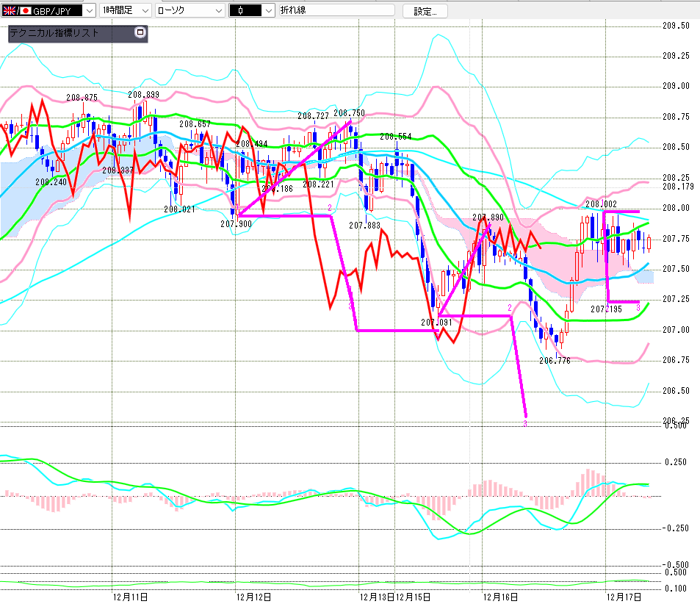The height and width of the screenshot is (604, 700).
Task: Expand the 1時間足 timeframe dropdown
Action: pos(143,11)
